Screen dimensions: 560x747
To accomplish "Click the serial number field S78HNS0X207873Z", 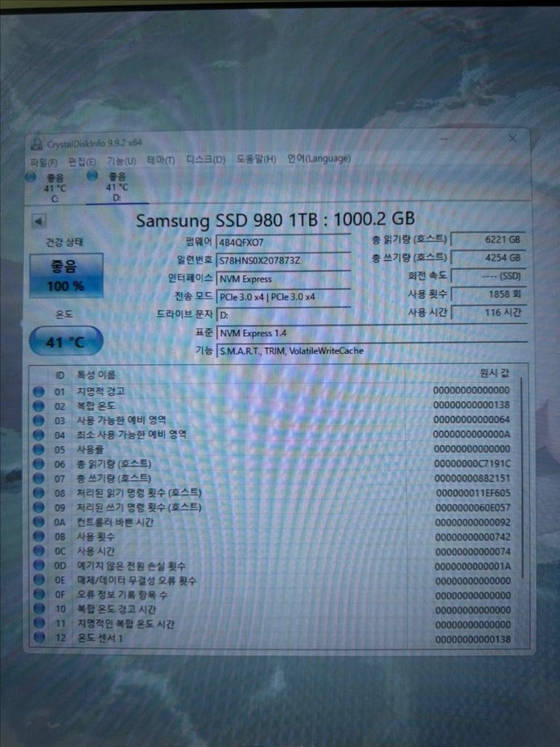I will click(x=283, y=261).
